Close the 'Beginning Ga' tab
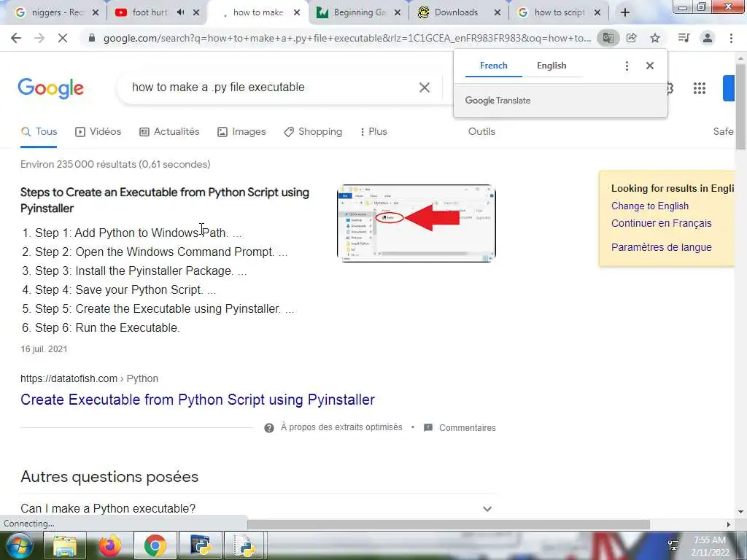747x560 pixels. click(x=398, y=12)
